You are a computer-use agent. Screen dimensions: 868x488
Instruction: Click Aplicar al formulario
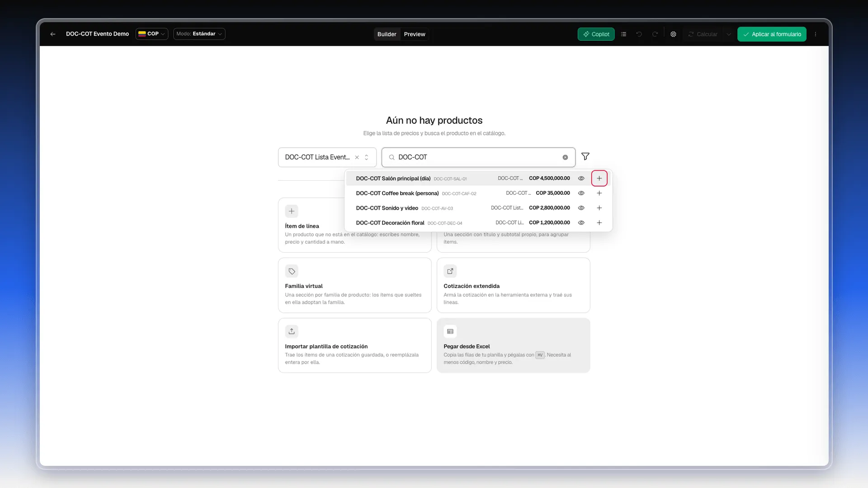[x=772, y=34]
